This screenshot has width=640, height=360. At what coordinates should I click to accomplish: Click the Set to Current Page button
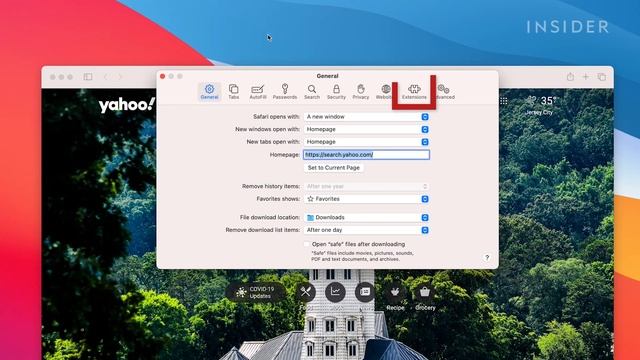pos(333,168)
